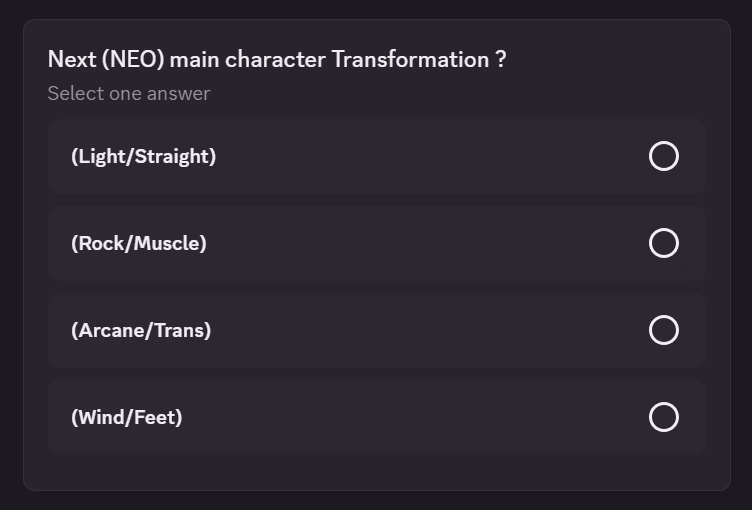Screen dimensions: 752x510
Task: Click "(NEO)" in the poll question
Action: 132,59
